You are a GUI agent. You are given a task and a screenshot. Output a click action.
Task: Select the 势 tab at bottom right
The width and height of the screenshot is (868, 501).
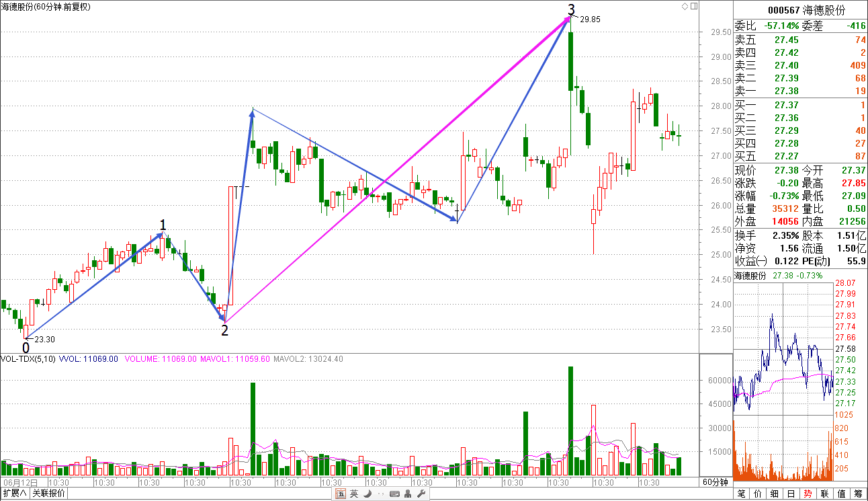[808, 494]
